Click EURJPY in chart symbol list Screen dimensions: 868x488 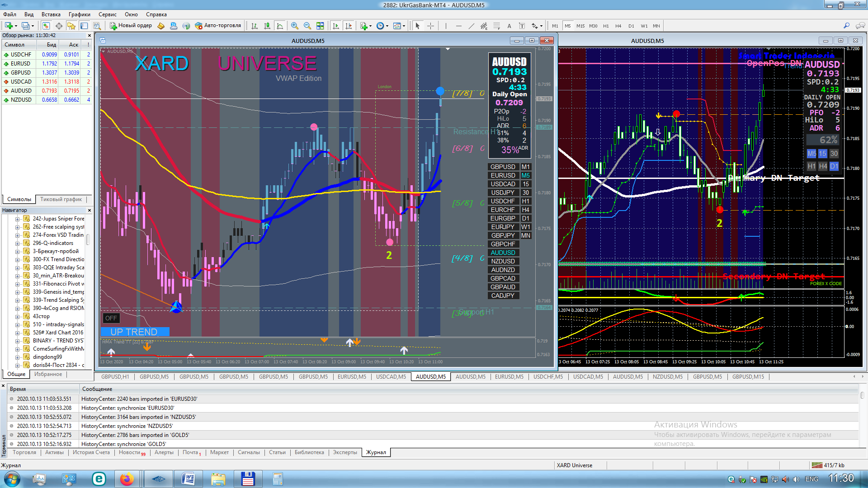tap(503, 227)
